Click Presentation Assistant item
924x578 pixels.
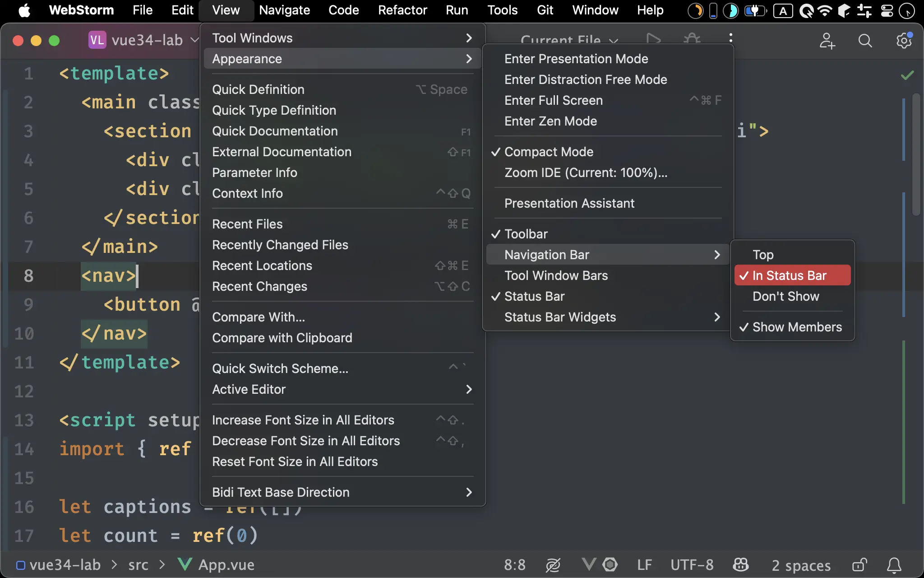608,203
